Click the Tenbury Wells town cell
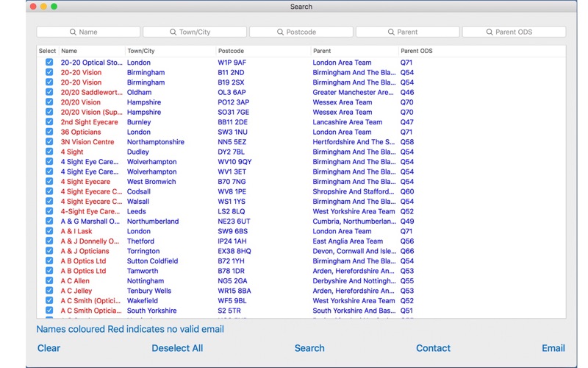Image resolution: width=588 pixels, height=368 pixels. 149,291
